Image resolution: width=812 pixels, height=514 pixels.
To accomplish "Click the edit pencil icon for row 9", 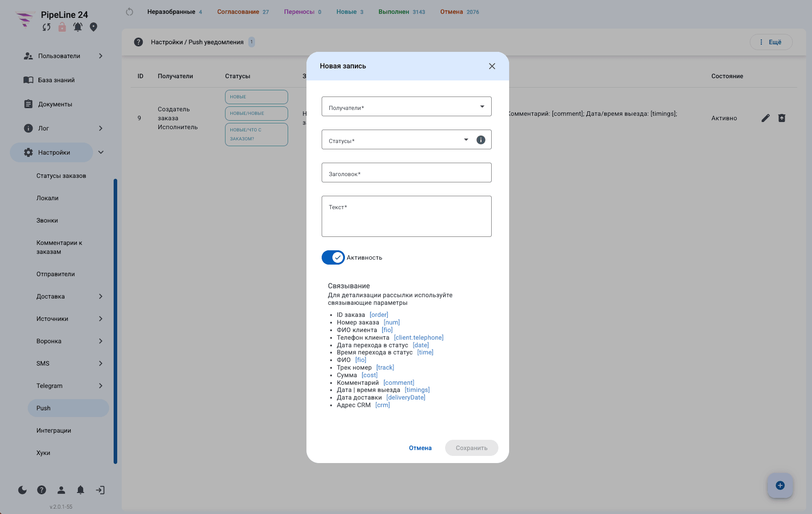I will click(x=765, y=118).
